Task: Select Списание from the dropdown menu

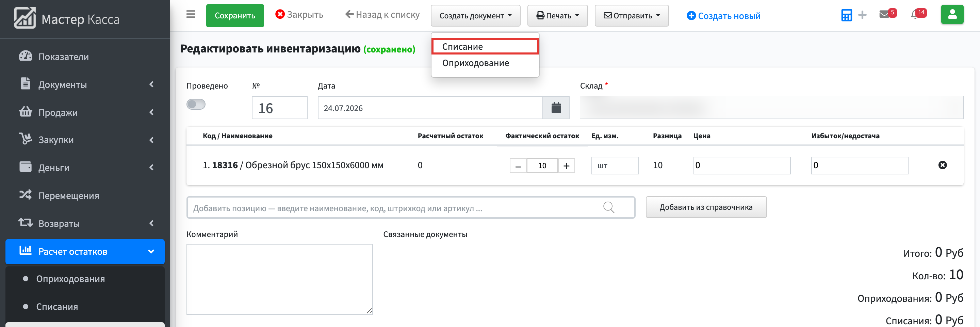Action: coord(485,46)
